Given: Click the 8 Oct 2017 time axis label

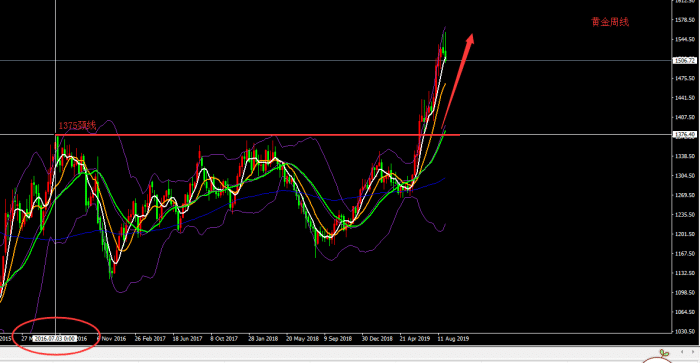Looking at the screenshot, I should click(224, 338).
